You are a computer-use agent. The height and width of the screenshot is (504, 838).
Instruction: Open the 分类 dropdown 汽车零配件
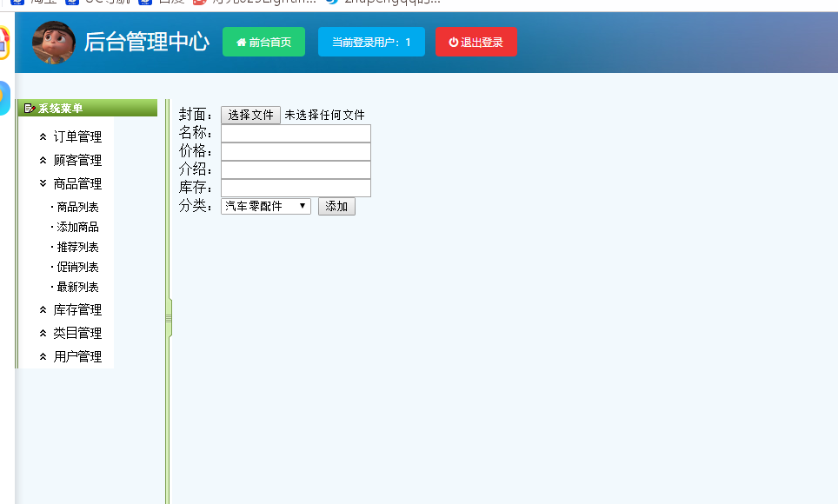coord(266,206)
